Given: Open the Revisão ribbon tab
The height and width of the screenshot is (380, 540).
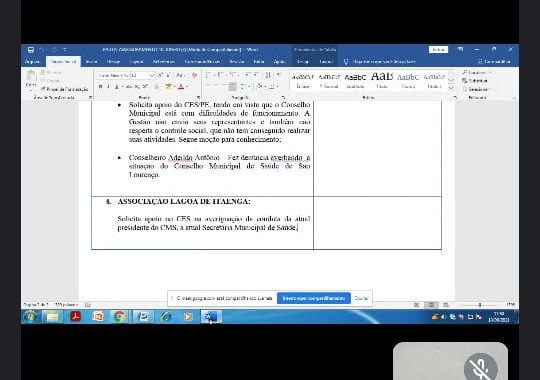Looking at the screenshot, I should pos(237,62).
